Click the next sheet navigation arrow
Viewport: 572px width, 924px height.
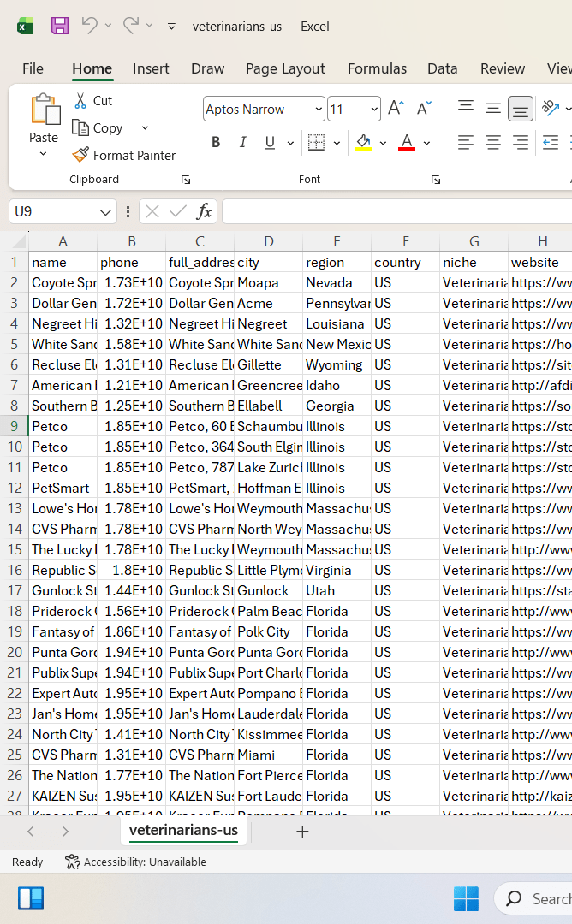(65, 832)
